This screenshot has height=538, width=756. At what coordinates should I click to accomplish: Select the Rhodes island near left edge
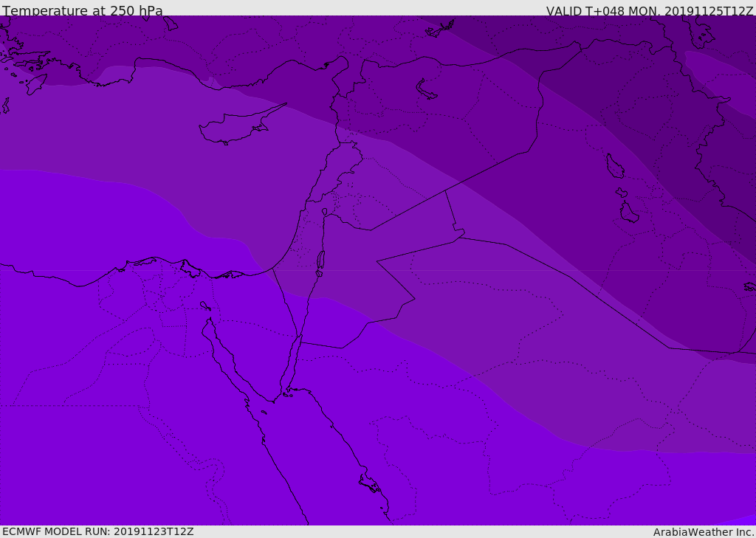tap(37, 84)
